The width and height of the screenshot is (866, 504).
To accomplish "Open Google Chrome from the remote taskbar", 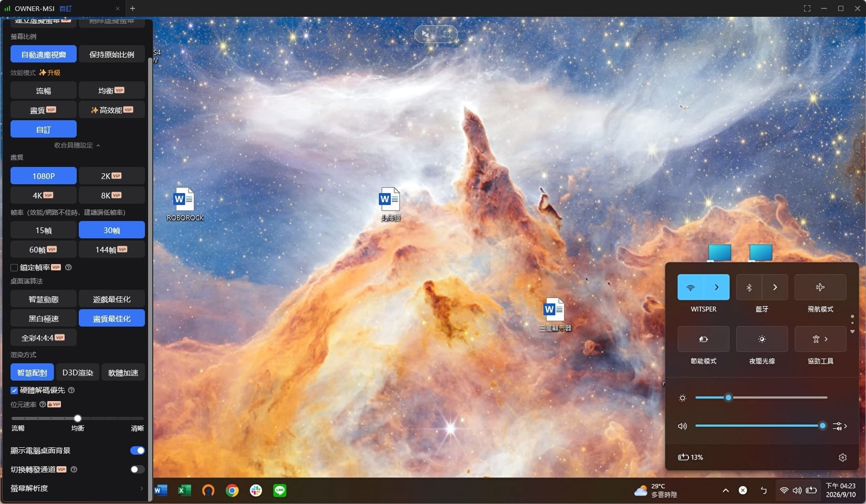I will [232, 490].
